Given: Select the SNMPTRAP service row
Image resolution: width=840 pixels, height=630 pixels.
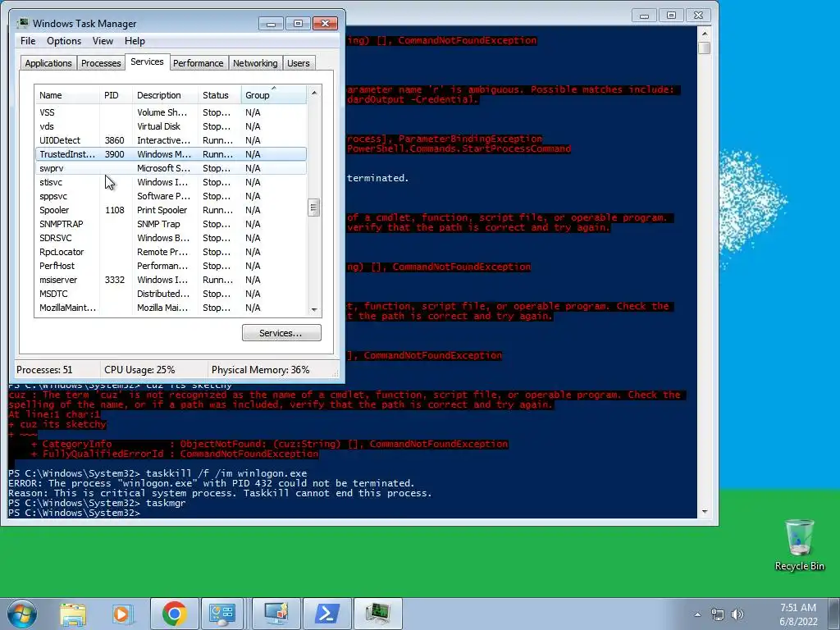Looking at the screenshot, I should click(171, 224).
